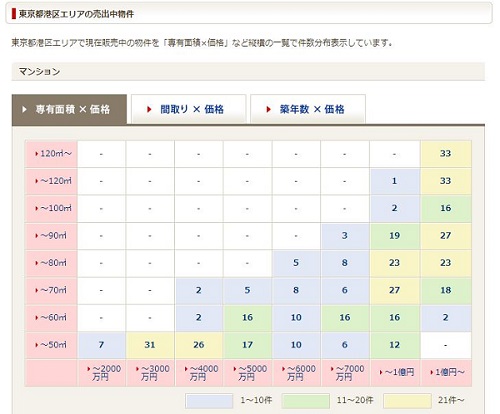The width and height of the screenshot is (500, 414).
Task: Switch to the 築年数 × 価格 tab
Action: coord(308,109)
